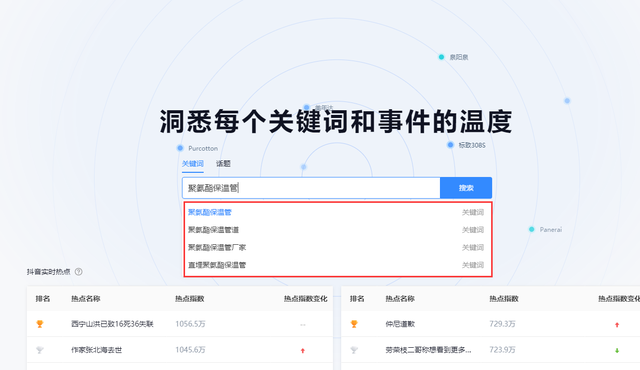The image size is (640, 370).
Task: Click gold trophy icon in 仲尼道歉 row
Action: coord(354,324)
